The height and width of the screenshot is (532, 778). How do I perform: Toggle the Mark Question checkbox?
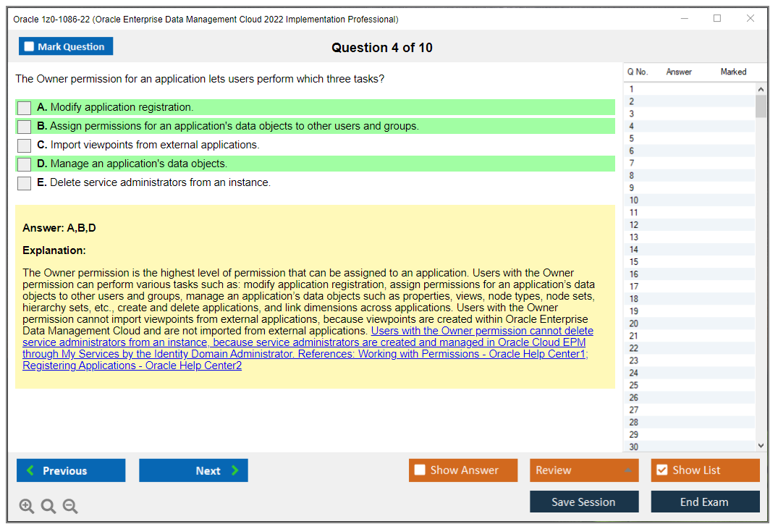click(28, 46)
